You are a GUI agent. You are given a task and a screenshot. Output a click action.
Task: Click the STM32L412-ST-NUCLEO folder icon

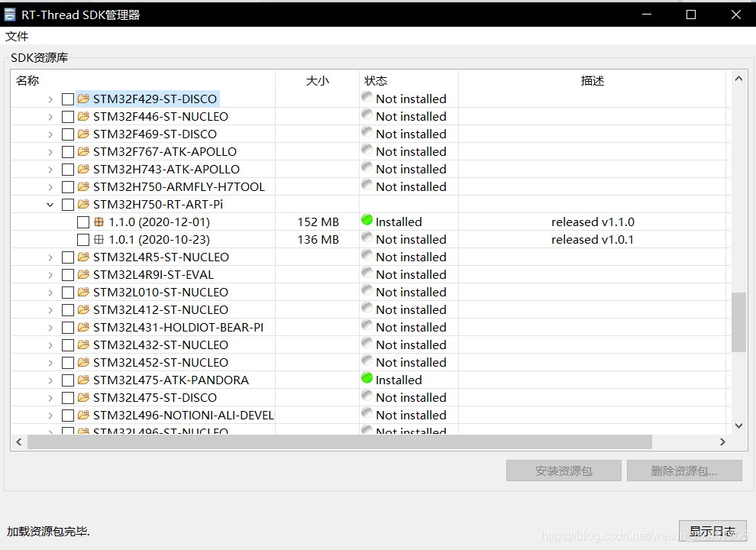pos(83,309)
